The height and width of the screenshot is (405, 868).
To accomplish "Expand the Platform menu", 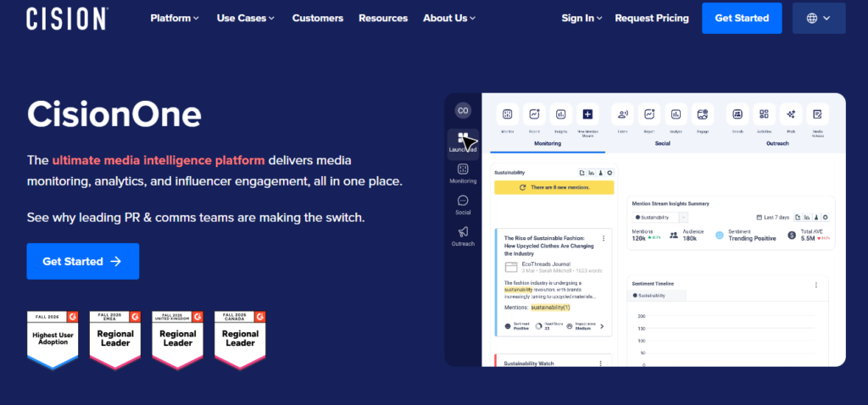I will coord(175,19).
